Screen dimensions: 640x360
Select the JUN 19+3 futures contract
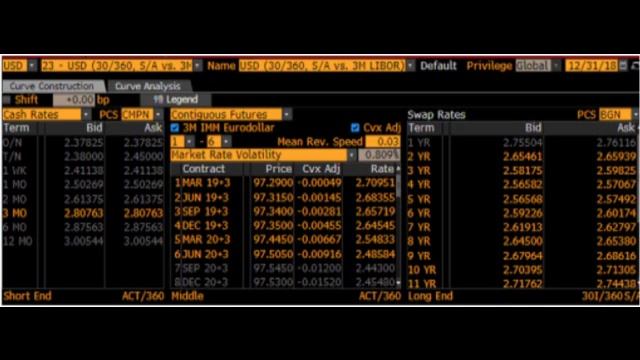tap(205, 198)
